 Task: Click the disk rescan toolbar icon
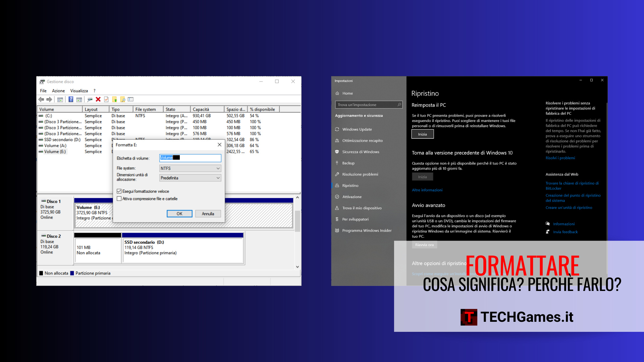coord(90,100)
